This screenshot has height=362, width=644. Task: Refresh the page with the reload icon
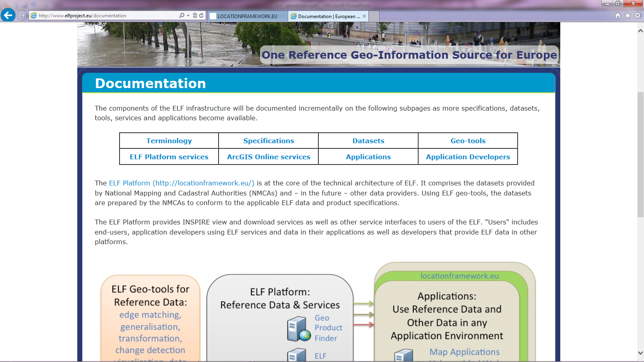pyautogui.click(x=201, y=15)
